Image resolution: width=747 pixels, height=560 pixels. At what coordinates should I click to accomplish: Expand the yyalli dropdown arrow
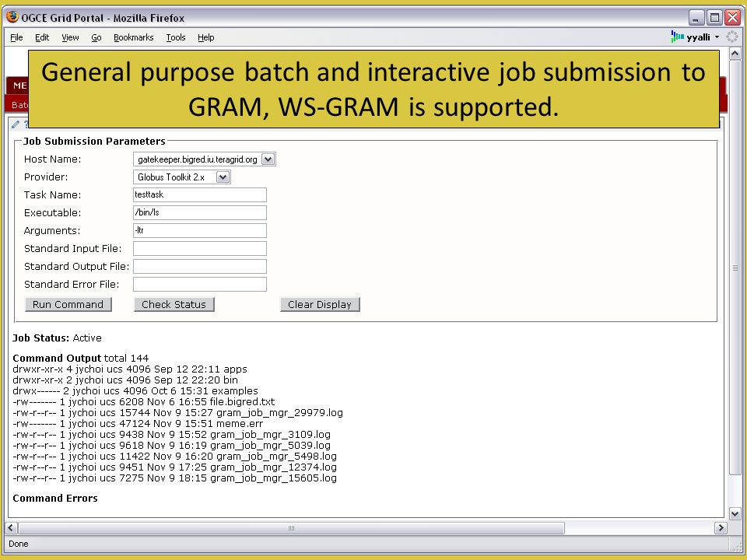[x=717, y=37]
